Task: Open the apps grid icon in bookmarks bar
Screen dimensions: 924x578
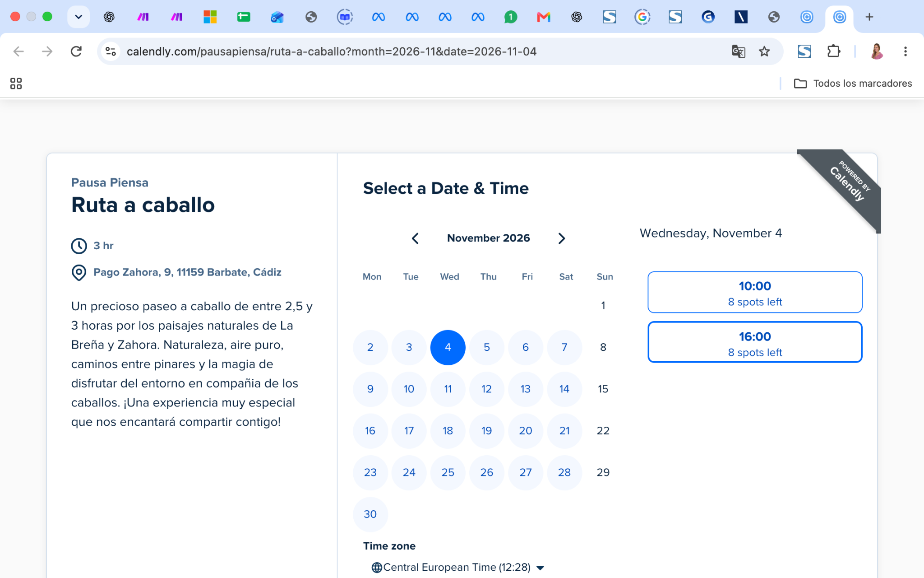Action: click(16, 84)
